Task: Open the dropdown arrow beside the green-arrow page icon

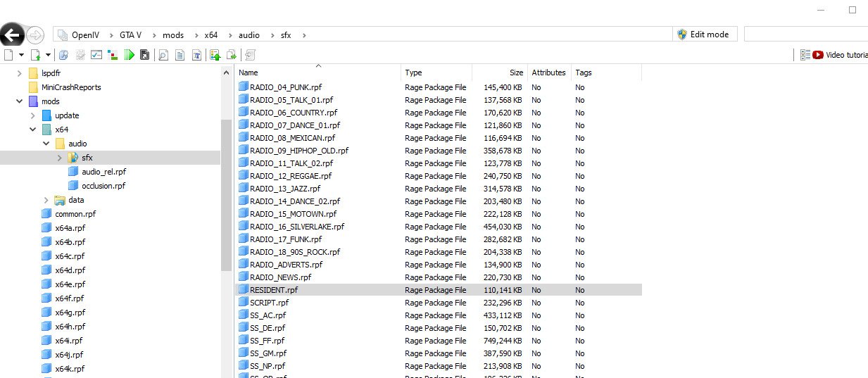Action: click(x=48, y=55)
